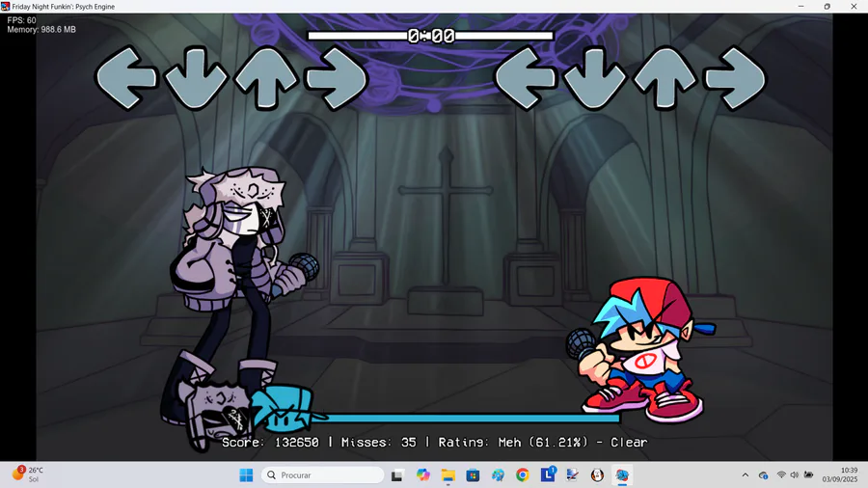868x488 pixels.
Task: Open the colorful globe app on the taskbar
Action: [x=498, y=474]
